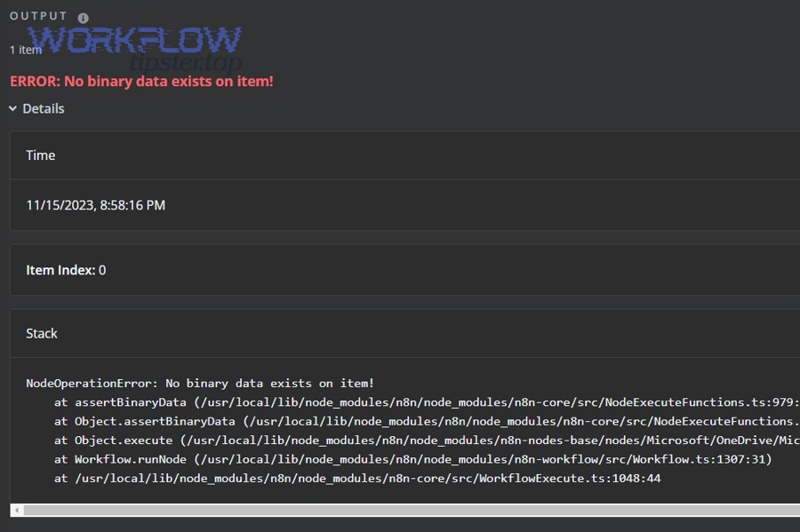
Task: Click the Object.execute OneDrive stack line
Action: coord(427,441)
